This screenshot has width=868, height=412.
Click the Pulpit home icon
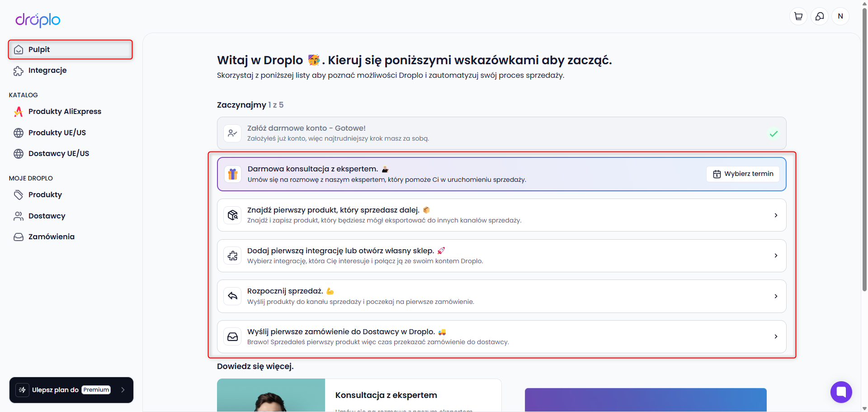click(x=19, y=50)
